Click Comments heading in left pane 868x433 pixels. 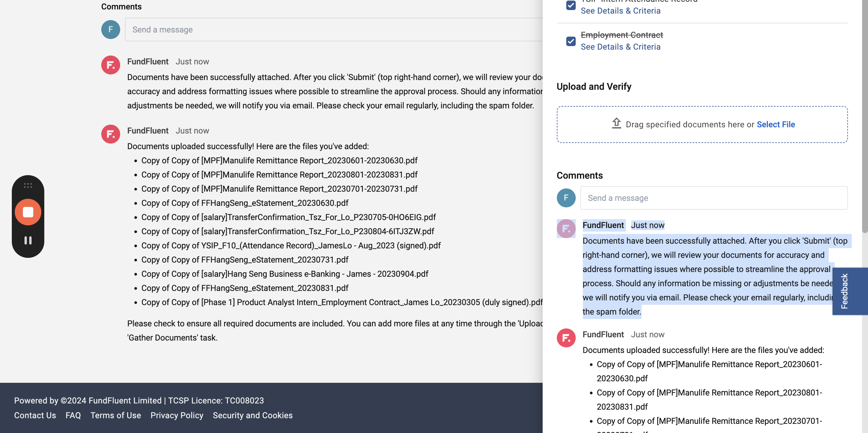121,7
